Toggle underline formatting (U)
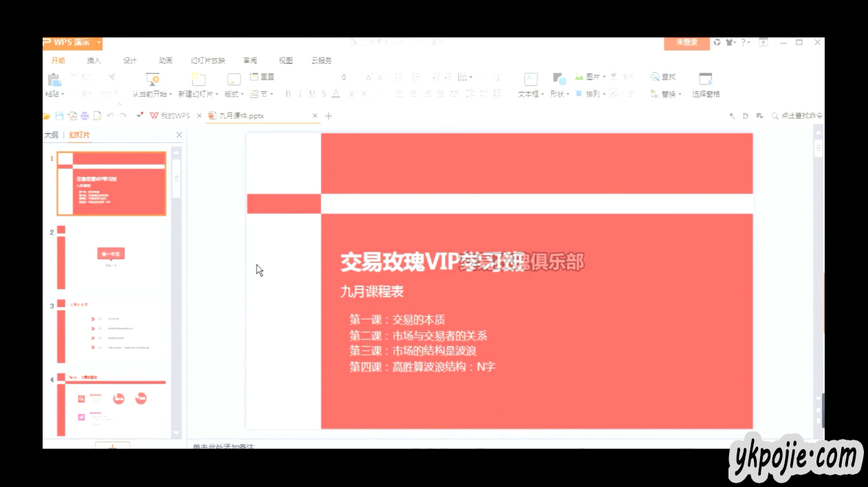 point(312,94)
